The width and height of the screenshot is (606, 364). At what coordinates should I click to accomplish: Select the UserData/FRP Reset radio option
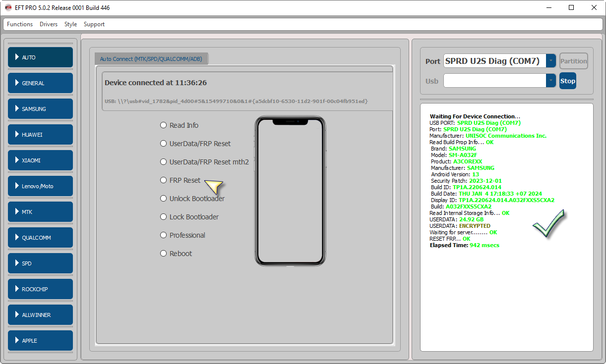point(195,144)
